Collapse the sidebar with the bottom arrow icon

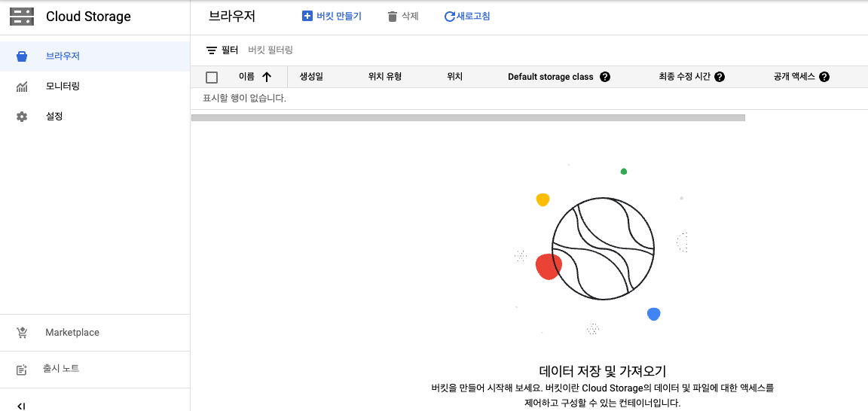pos(21,406)
